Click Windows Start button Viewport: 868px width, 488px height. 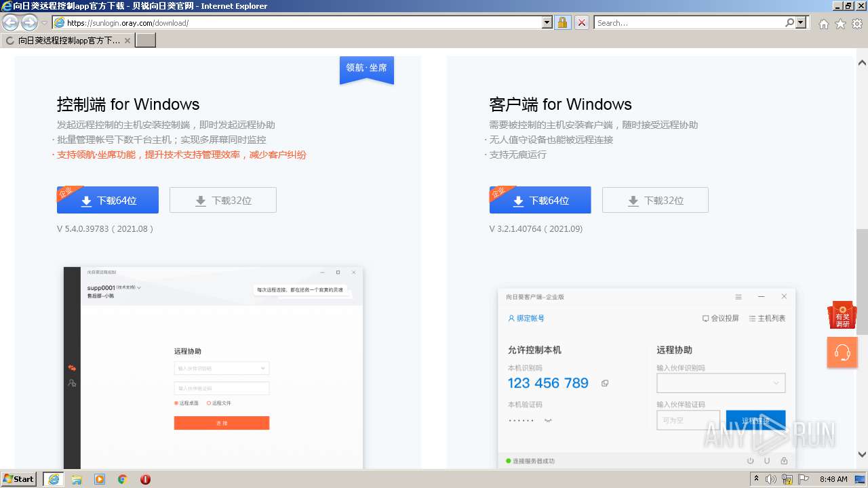(19, 479)
